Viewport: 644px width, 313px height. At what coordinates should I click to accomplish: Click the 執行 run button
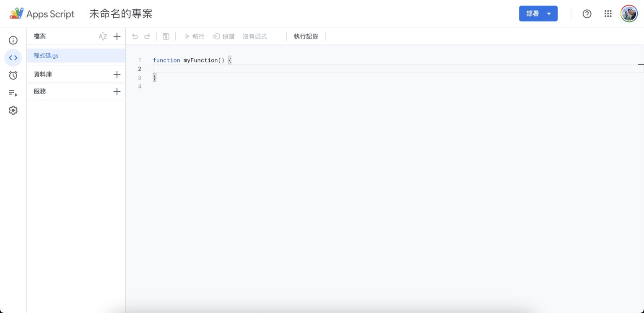point(195,36)
